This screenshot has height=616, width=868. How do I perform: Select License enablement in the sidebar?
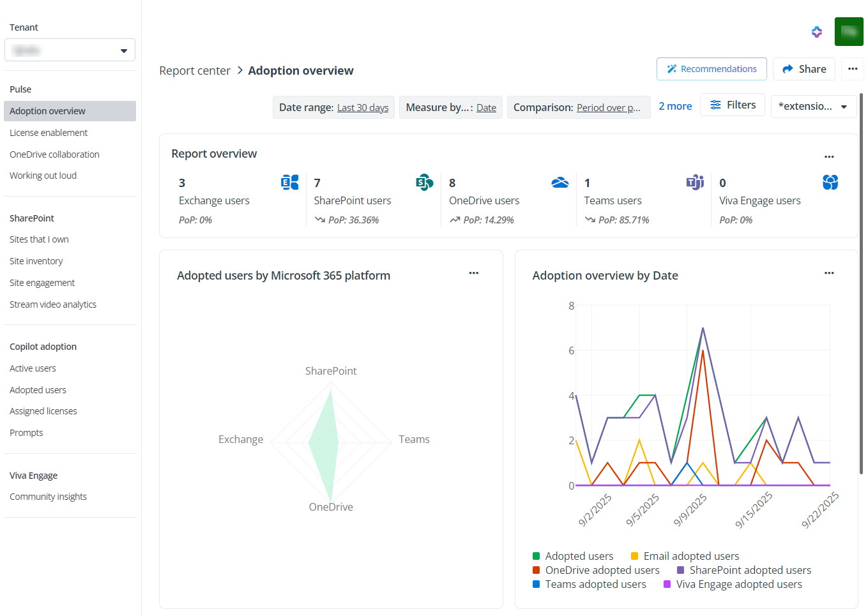[x=49, y=132]
